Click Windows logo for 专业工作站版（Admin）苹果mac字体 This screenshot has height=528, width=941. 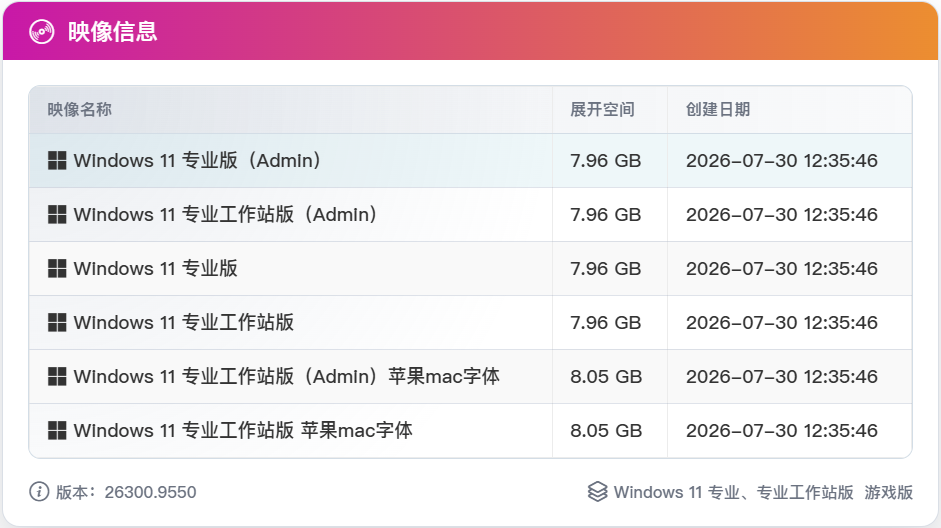(x=57, y=377)
